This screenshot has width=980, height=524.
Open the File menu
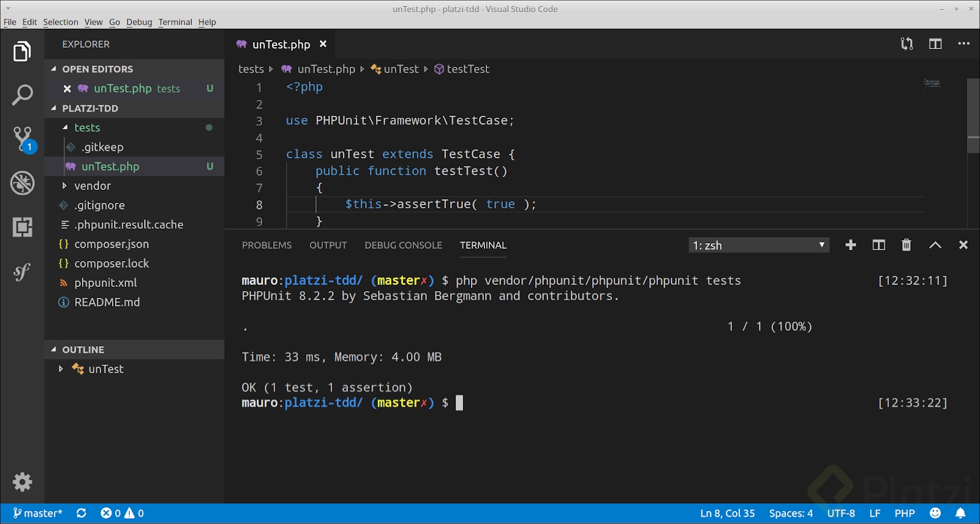click(10, 22)
